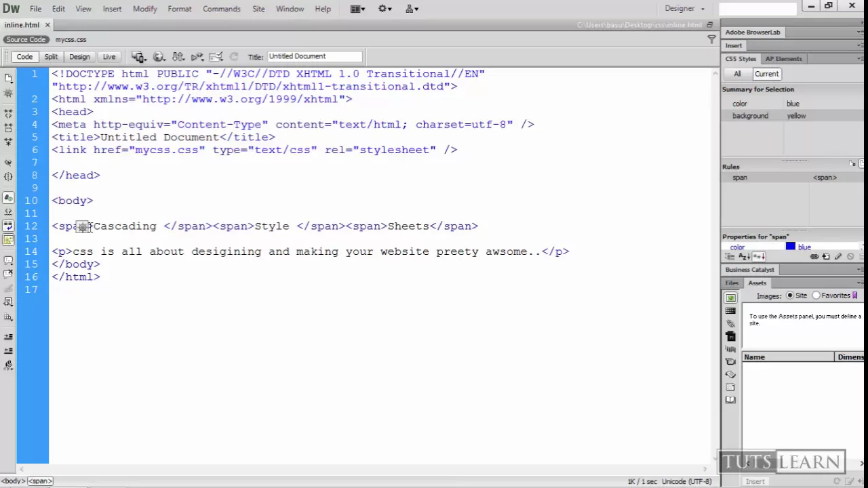Select the Favorites radio button
The height and width of the screenshot is (488, 868).
816,296
